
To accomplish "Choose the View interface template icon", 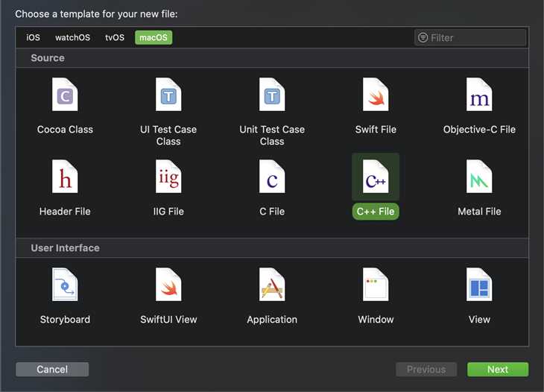I will tap(479, 285).
